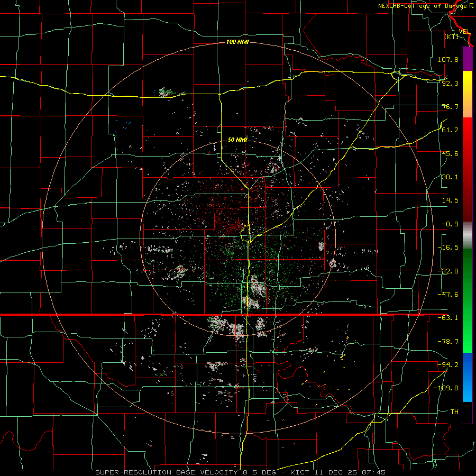Click the -16.5 velocity scale value
The height and width of the screenshot is (476, 476).
tap(448, 248)
